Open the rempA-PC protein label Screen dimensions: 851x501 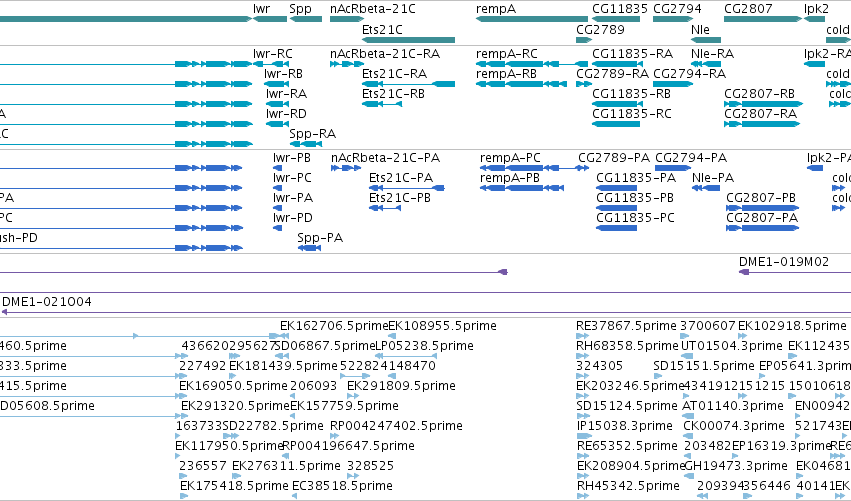(x=510, y=158)
